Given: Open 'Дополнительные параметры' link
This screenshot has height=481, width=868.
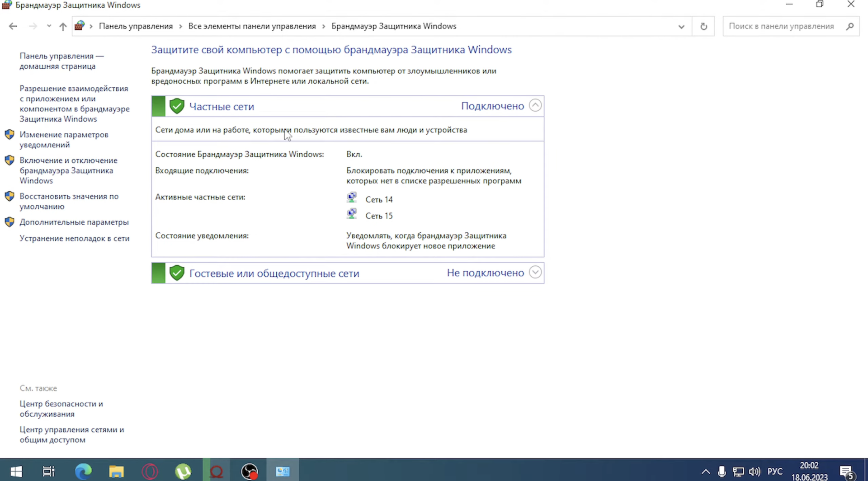Looking at the screenshot, I should coord(74,222).
